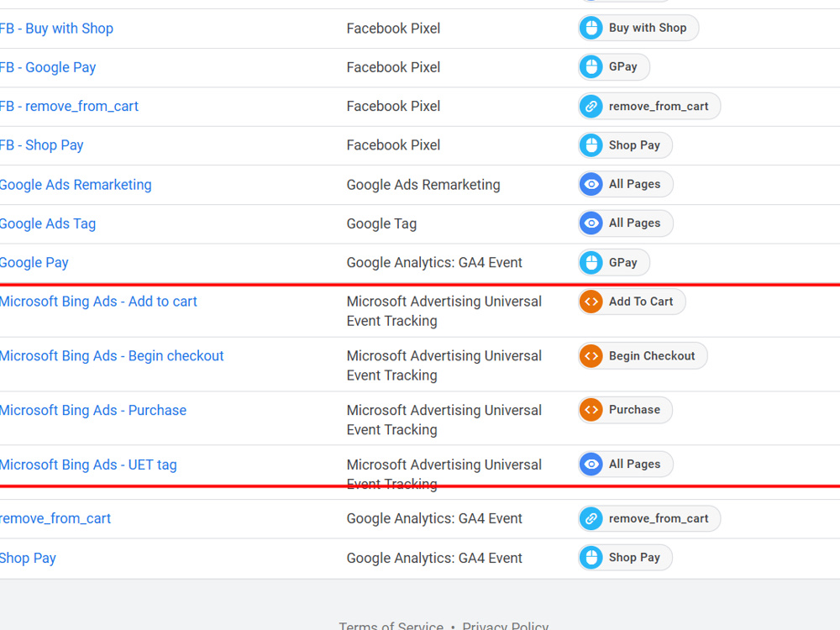Viewport: 840px width, 630px height.
Task: Click Facebook Pixel type in Buy with Shop row
Action: click(x=393, y=29)
